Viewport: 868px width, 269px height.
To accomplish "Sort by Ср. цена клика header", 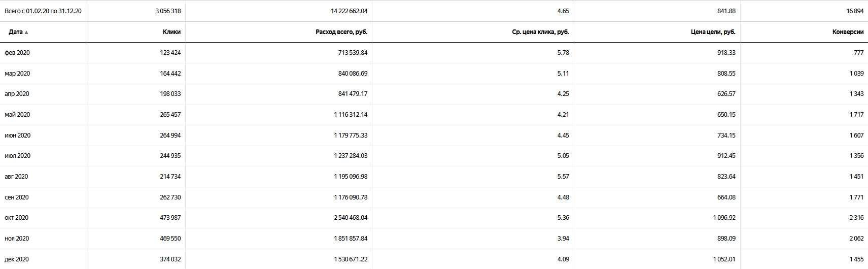I will 540,32.
